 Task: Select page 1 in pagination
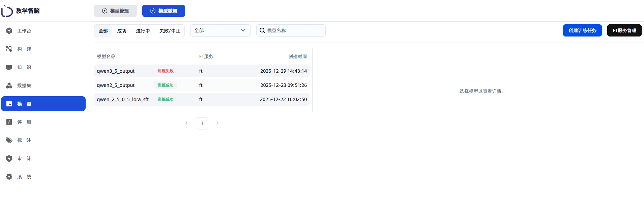(x=202, y=123)
